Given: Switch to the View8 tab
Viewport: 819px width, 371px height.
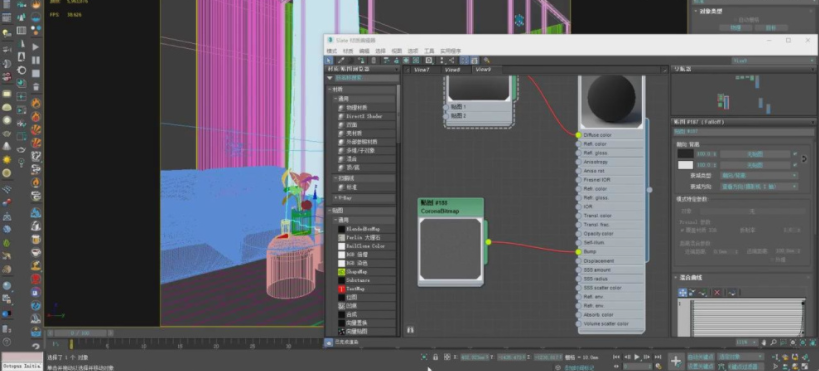Looking at the screenshot, I should [452, 69].
